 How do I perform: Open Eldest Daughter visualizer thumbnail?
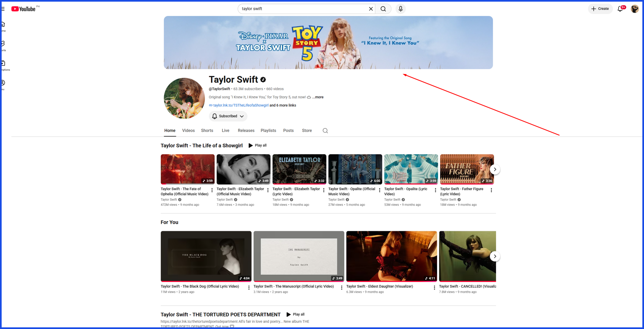[x=392, y=256]
